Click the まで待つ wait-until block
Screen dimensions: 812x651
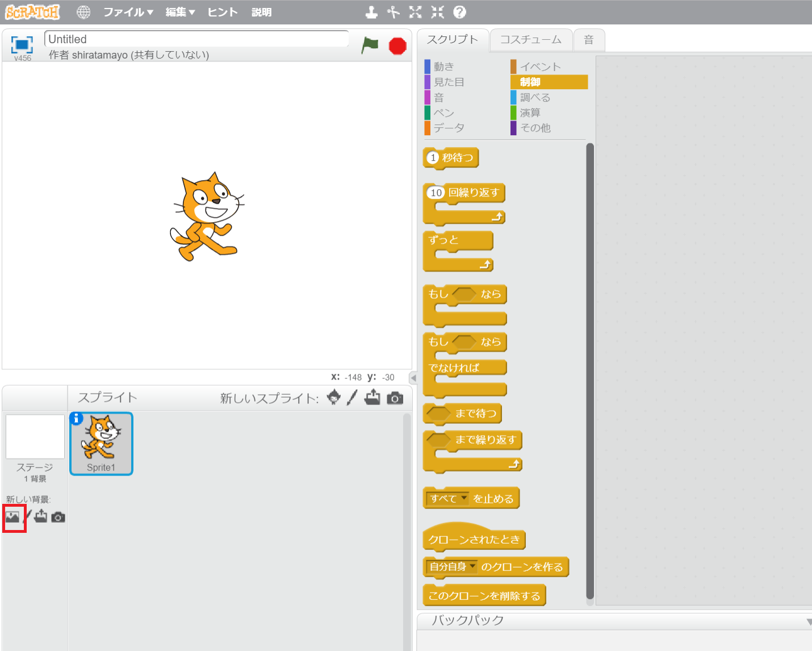tap(476, 414)
